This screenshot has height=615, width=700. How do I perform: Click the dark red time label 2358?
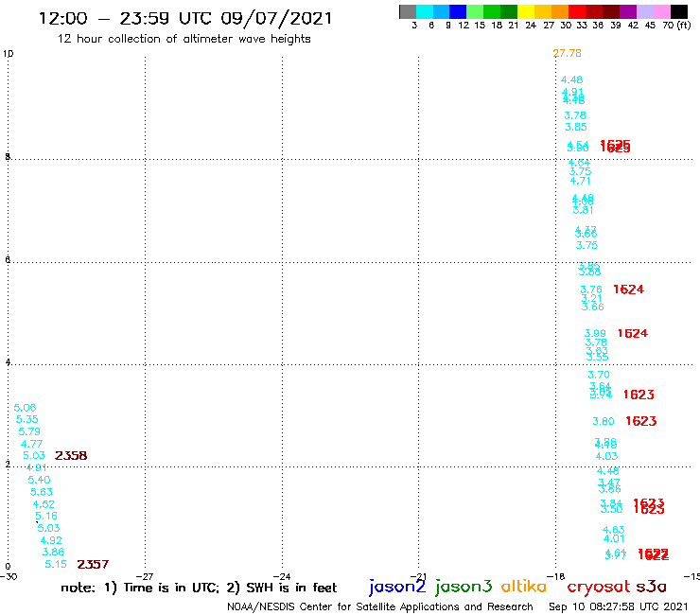tap(71, 455)
